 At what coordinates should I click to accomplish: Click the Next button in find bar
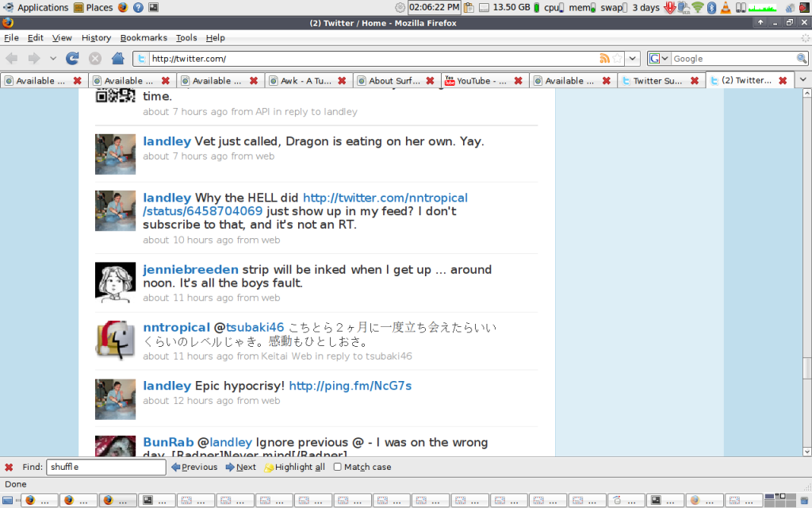click(x=240, y=468)
